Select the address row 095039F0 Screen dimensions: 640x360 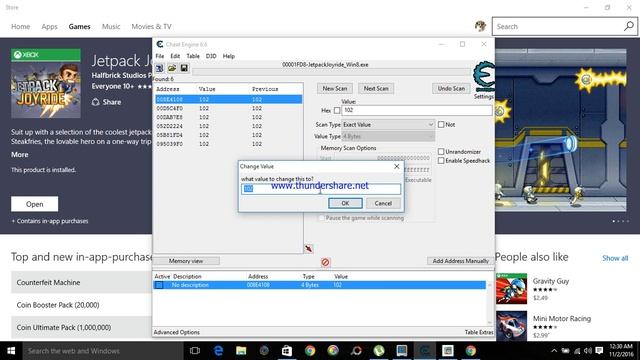coord(229,144)
